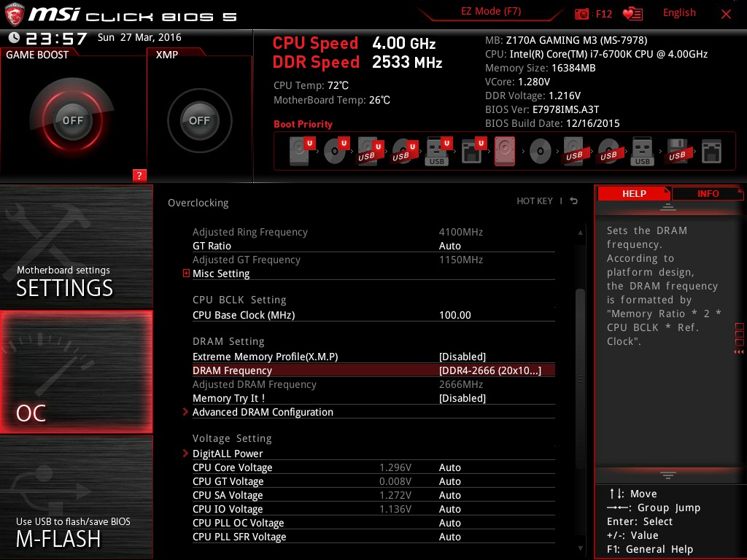Click the MSI dragon logo
The height and width of the screenshot is (560, 747).
point(16,12)
